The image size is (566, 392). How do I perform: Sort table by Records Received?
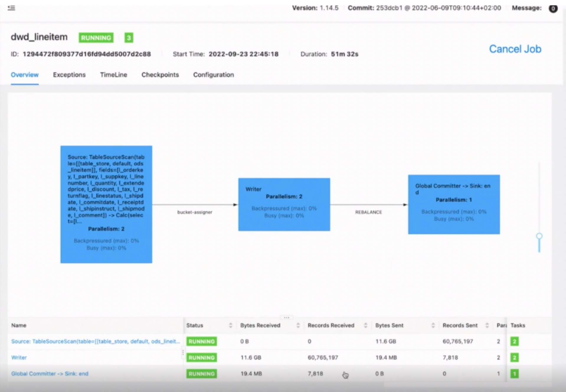(x=366, y=325)
